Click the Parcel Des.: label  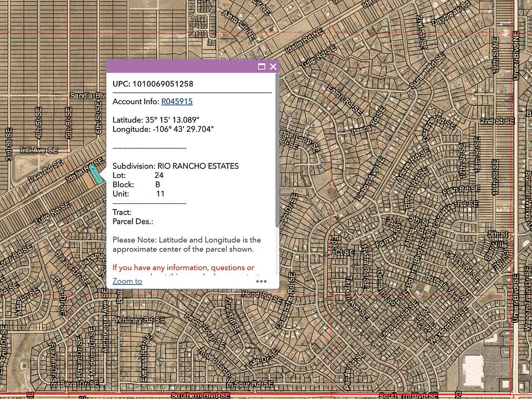tap(132, 222)
